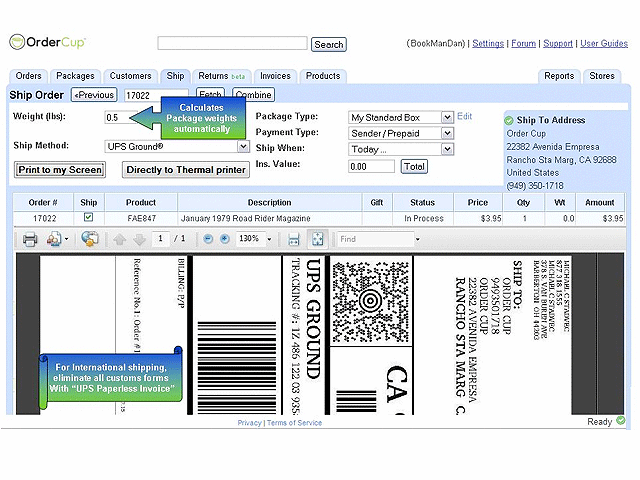This screenshot has height=480, width=640.
Task: Click the green Ready status icon
Action: 620,420
